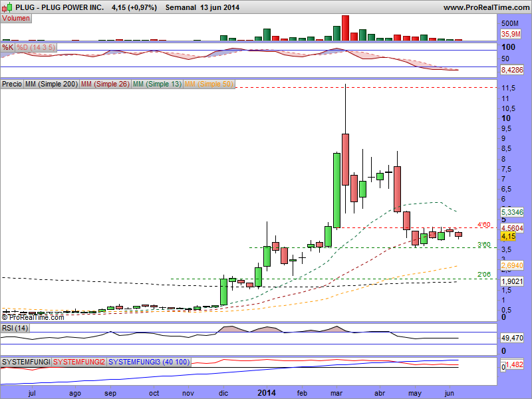This screenshot has height=399, width=532.
Task: Select the MM (Simple 13) label
Action: pos(157,84)
